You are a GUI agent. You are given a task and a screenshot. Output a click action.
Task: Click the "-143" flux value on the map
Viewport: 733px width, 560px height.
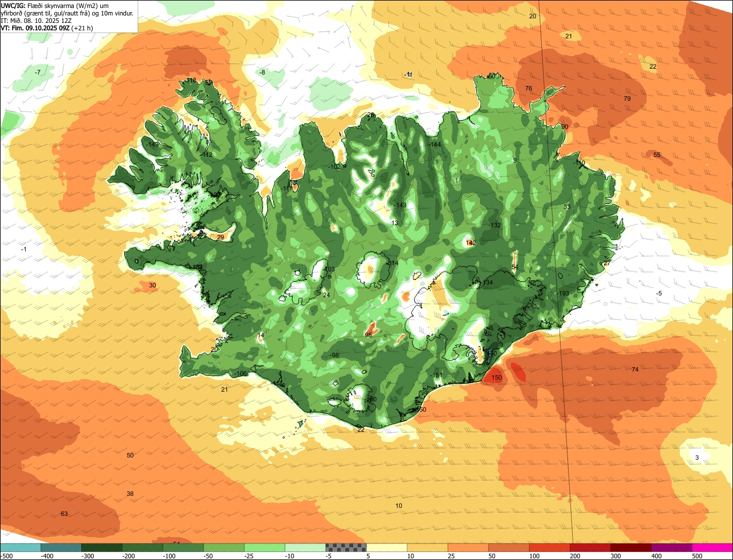400,206
